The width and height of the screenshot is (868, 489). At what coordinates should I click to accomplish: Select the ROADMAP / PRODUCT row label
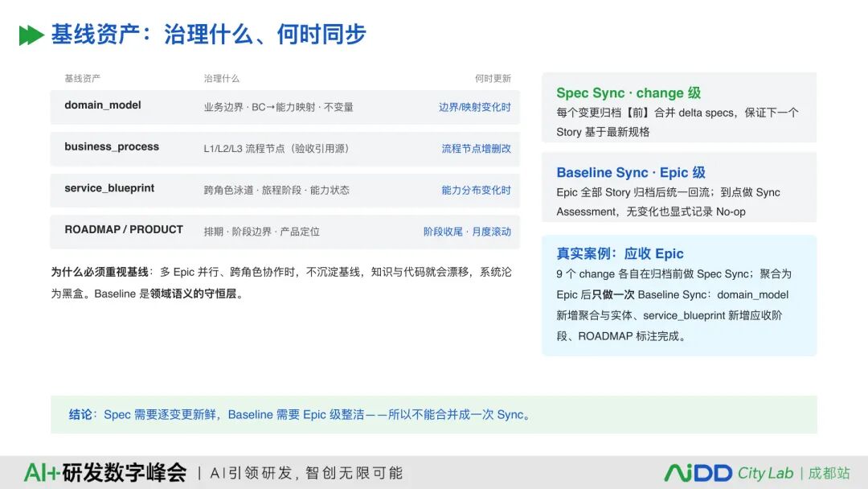[124, 229]
